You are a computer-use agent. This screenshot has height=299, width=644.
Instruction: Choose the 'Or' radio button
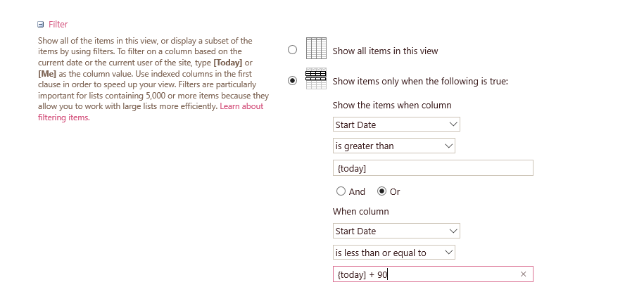tap(382, 191)
